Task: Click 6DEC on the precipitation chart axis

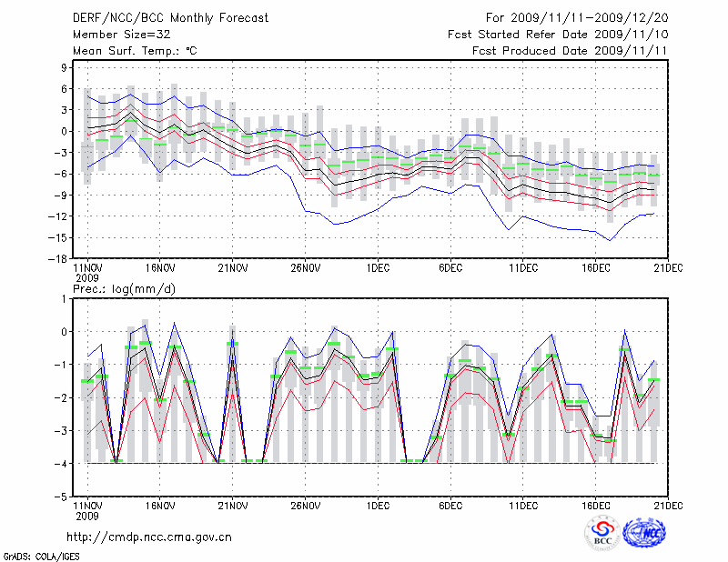Action: click(x=450, y=507)
